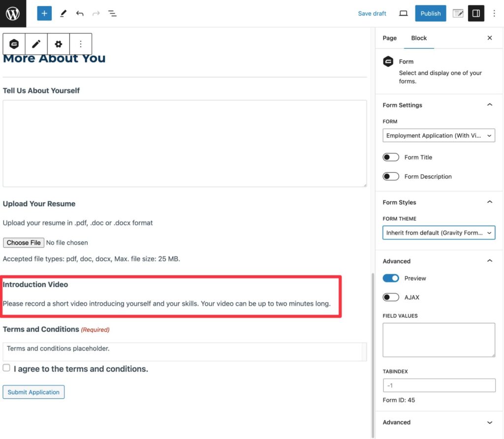Toggle the settings sidebar panel icon
Image resolution: width=504 pixels, height=439 pixels.
(476, 13)
